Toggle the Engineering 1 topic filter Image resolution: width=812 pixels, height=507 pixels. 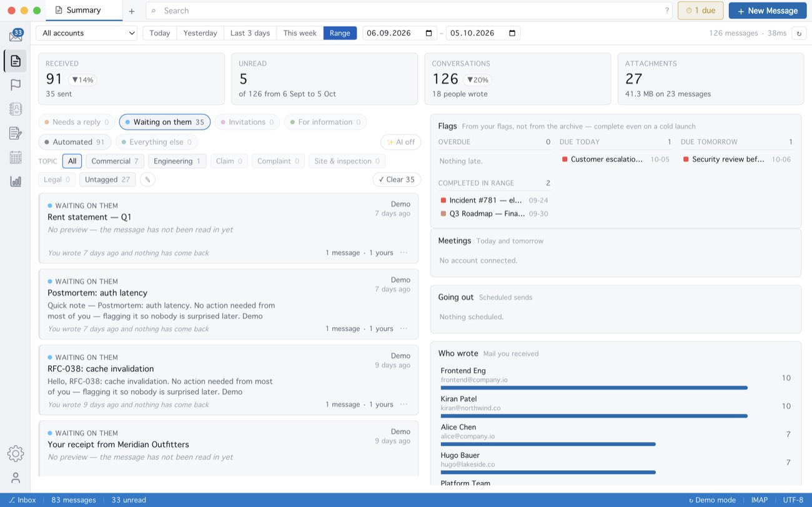click(x=177, y=161)
